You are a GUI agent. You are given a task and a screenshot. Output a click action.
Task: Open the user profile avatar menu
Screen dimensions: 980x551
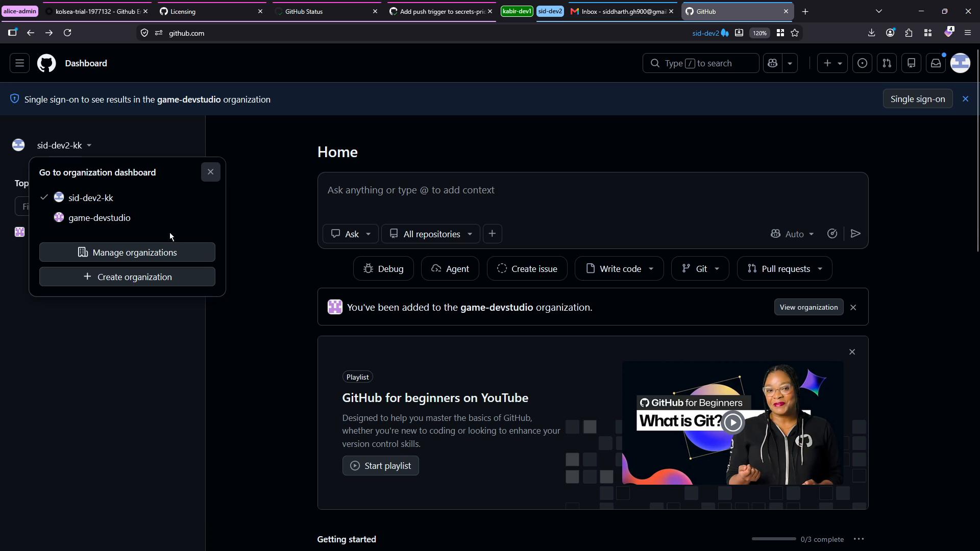coord(961,63)
